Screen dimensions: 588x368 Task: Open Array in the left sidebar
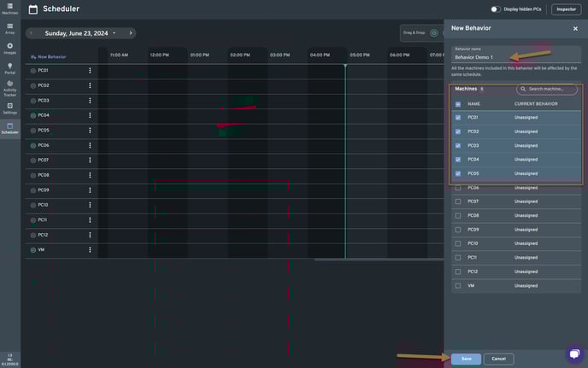[9, 28]
